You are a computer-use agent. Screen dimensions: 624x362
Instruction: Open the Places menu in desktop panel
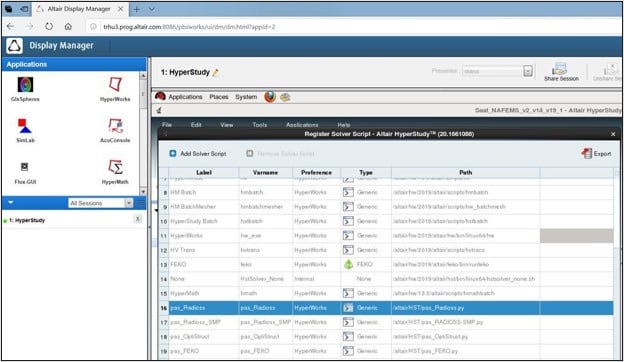[x=219, y=97]
